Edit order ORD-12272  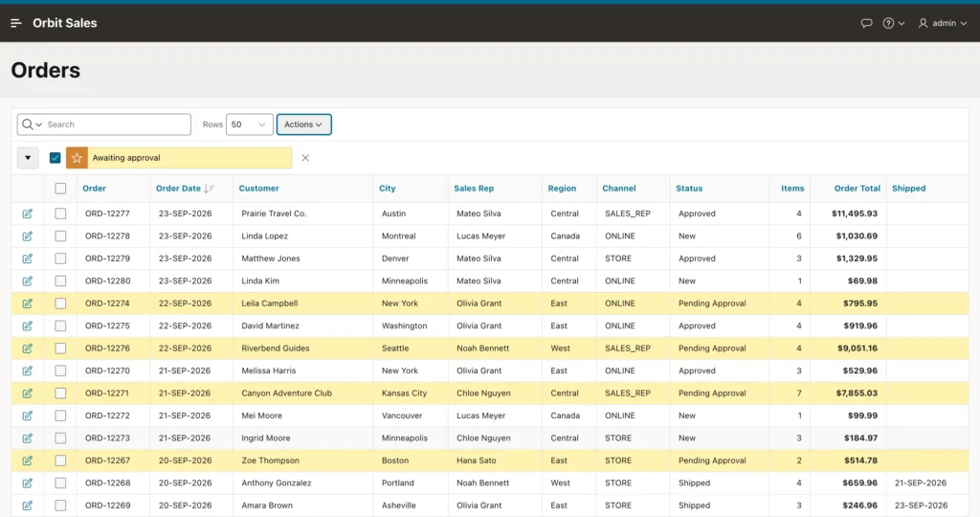(x=28, y=416)
